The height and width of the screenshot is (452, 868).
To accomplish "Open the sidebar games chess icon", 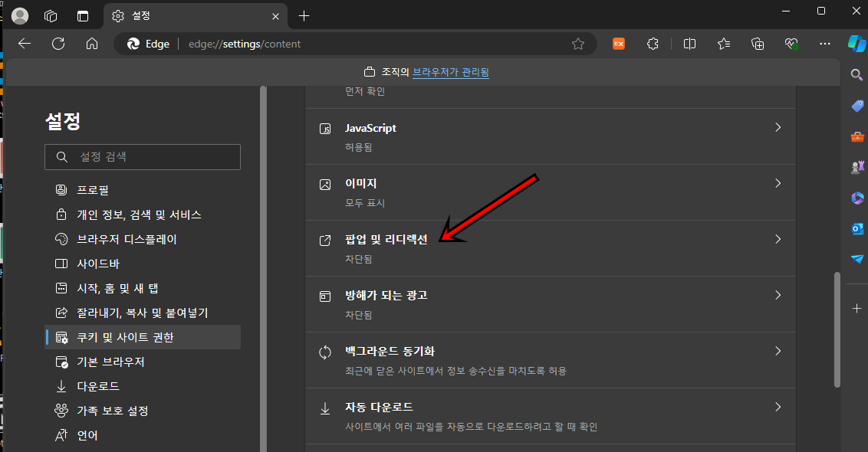I will (857, 166).
